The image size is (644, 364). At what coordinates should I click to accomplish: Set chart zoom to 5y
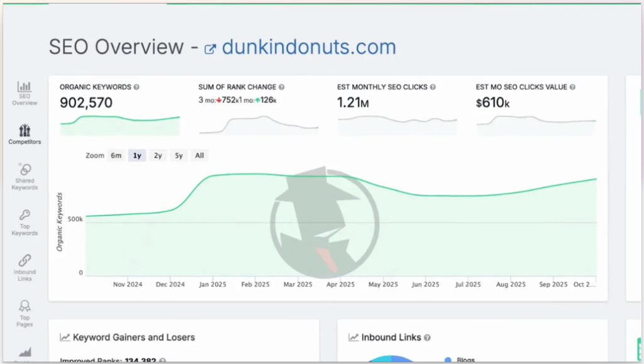point(179,155)
